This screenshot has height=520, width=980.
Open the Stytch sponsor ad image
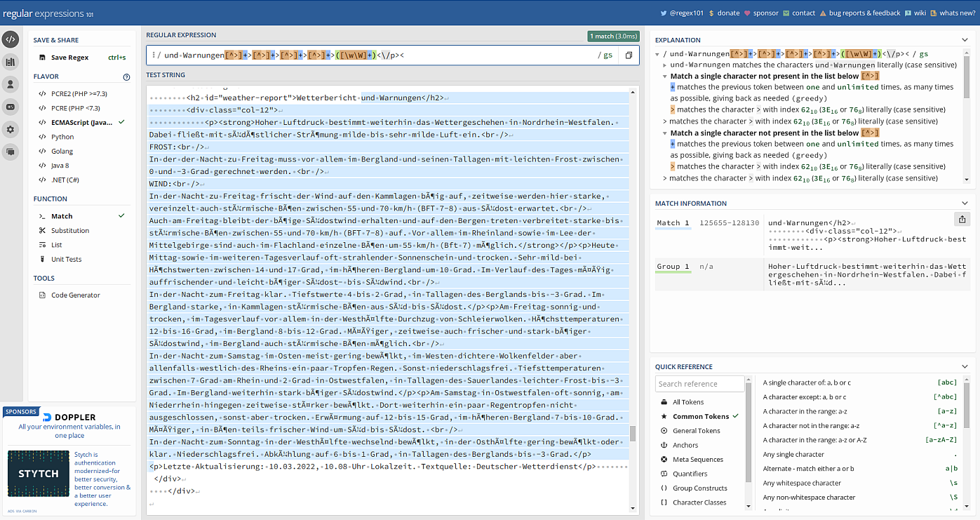tap(39, 474)
